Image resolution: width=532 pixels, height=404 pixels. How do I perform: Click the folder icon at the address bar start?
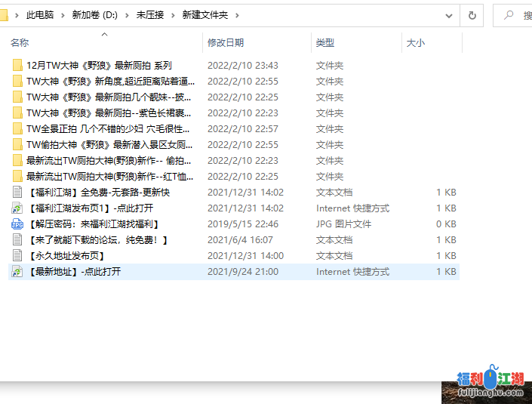(x=4, y=15)
